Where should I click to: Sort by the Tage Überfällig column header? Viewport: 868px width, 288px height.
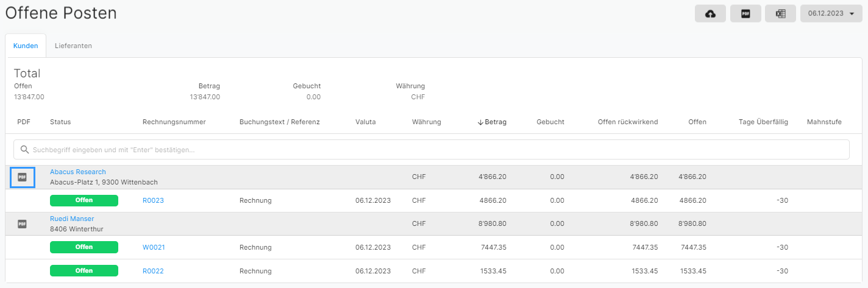[x=763, y=122]
